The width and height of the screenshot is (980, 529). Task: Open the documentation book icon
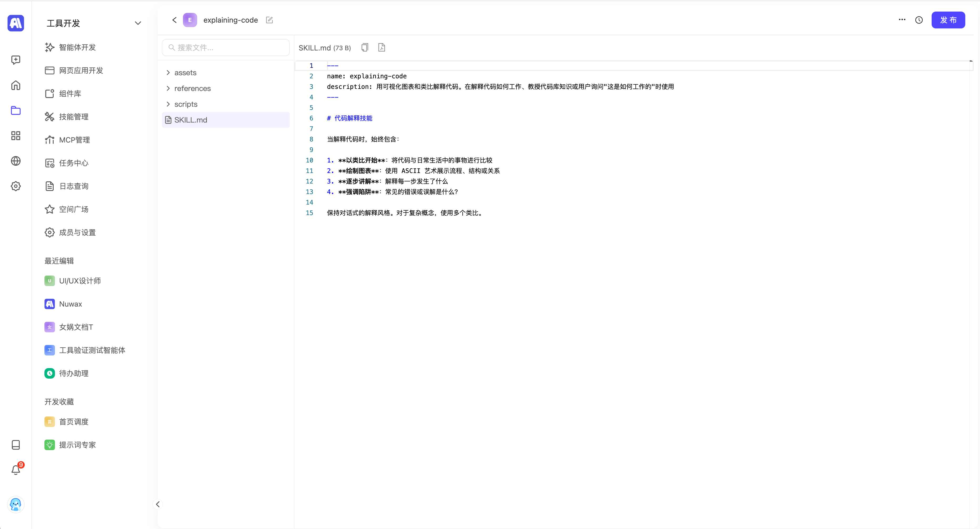pyautogui.click(x=16, y=445)
